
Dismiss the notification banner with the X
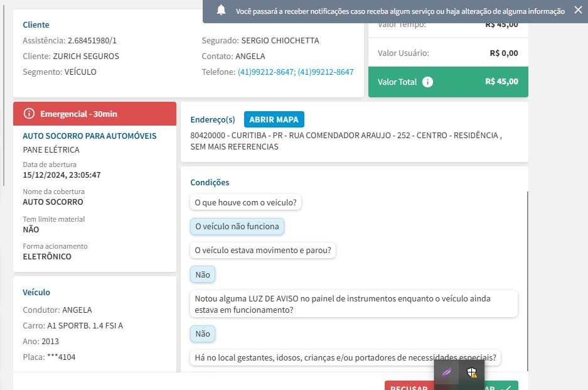(578, 10)
